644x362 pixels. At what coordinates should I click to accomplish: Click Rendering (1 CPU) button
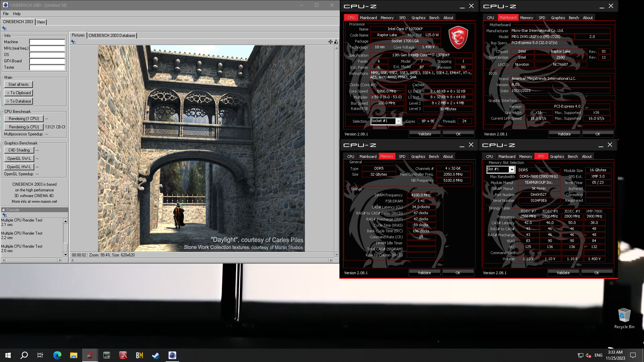point(24,119)
